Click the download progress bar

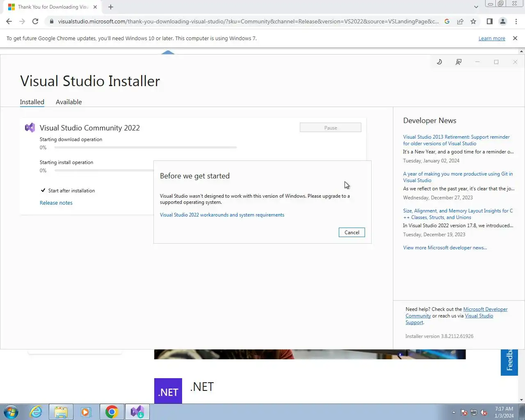(145, 147)
